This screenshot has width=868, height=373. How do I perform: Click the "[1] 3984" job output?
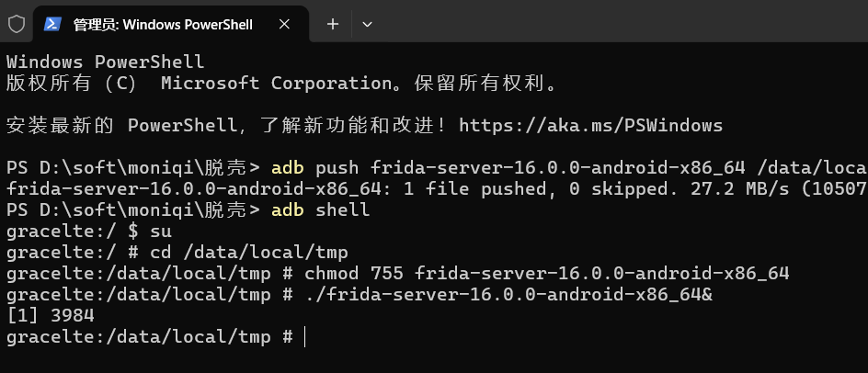tap(51, 316)
